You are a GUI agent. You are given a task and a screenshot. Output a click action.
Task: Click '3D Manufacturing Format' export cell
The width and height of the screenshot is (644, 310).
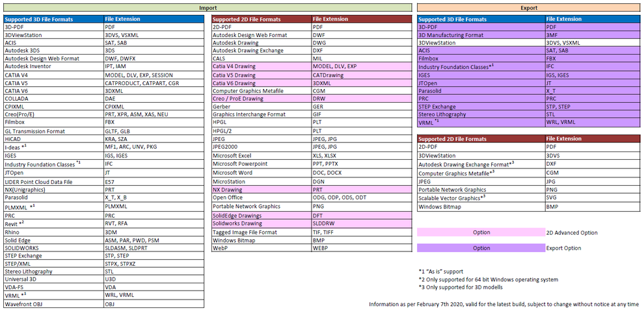point(481,35)
